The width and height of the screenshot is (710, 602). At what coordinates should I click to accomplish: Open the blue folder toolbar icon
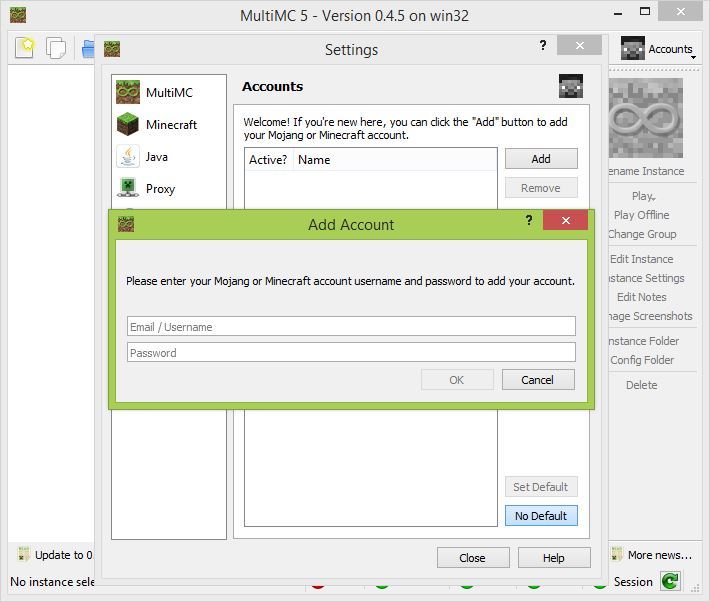(88, 48)
